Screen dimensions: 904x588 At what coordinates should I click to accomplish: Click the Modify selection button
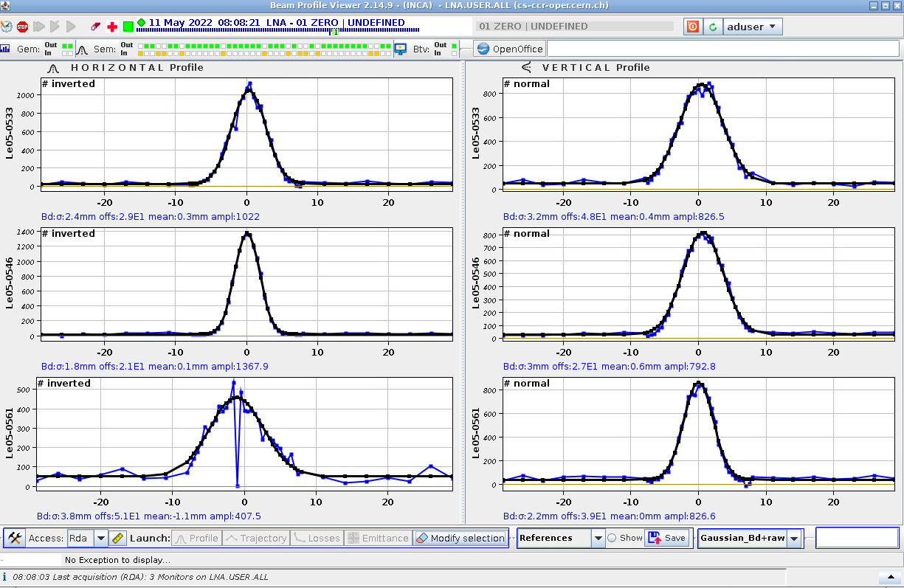pyautogui.click(x=460, y=538)
